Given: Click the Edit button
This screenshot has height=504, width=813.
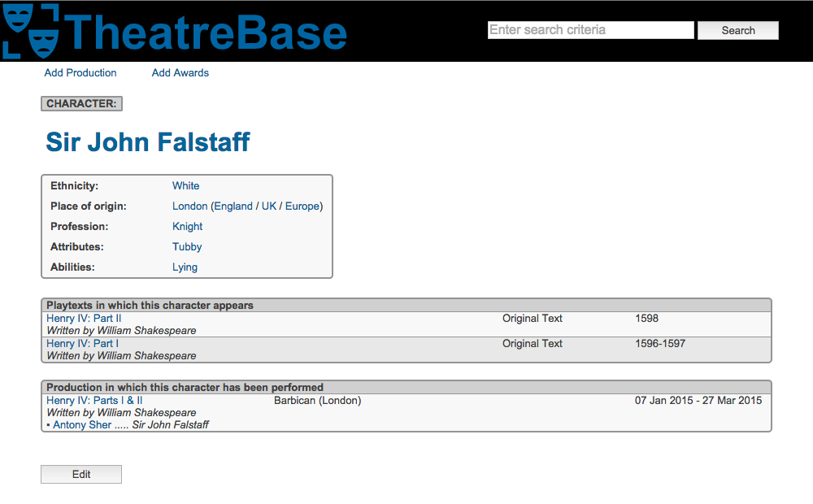Looking at the screenshot, I should click(81, 475).
